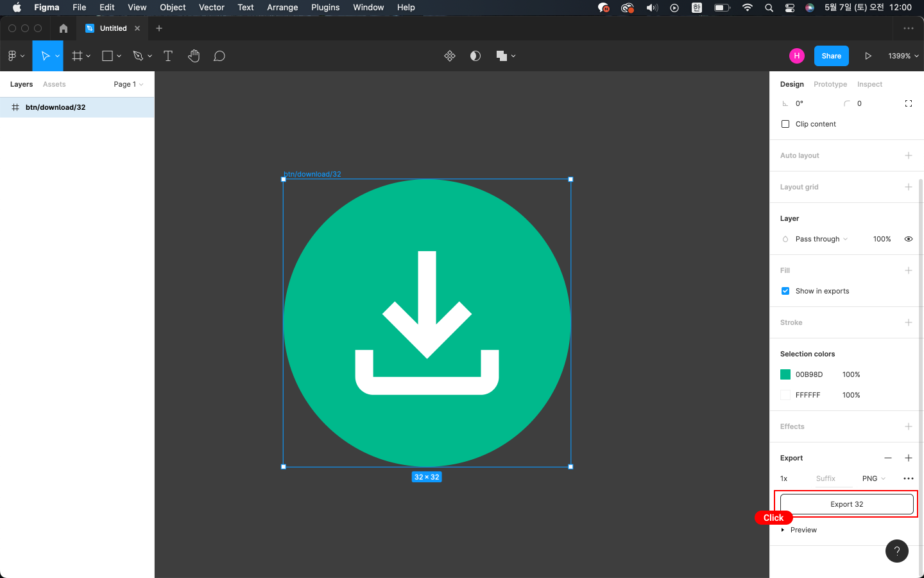Click the export Suffix input field
Viewport: 924px width, 578px height.
pos(833,478)
